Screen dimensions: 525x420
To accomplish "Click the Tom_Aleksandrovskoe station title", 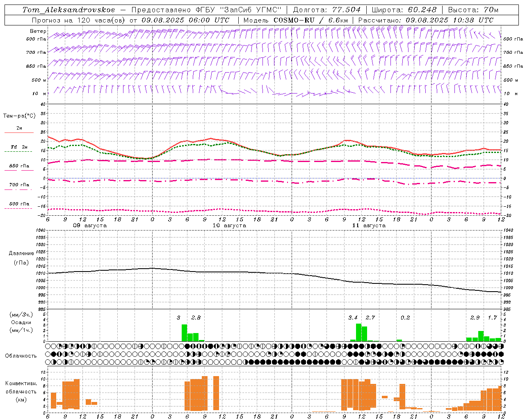I will pos(69,10).
